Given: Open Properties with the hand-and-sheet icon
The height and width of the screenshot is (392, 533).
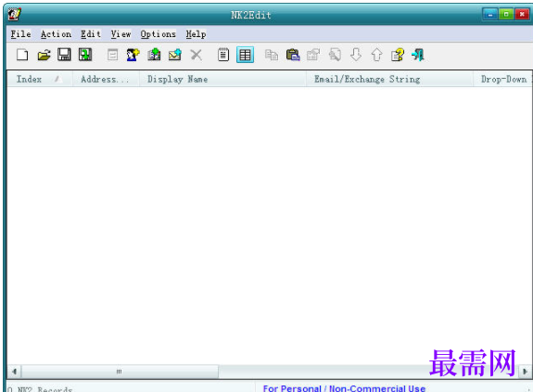Looking at the screenshot, I should pos(313,55).
